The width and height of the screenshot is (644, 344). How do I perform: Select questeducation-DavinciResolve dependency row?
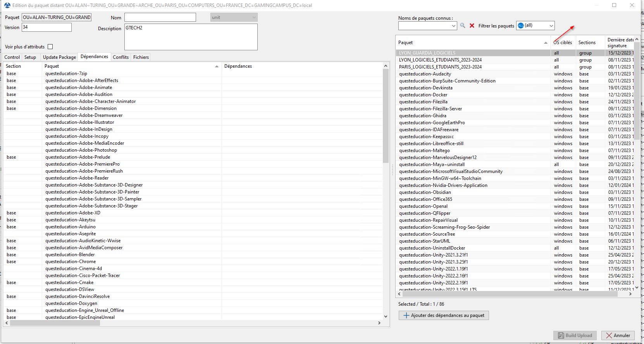pyautogui.click(x=193, y=296)
